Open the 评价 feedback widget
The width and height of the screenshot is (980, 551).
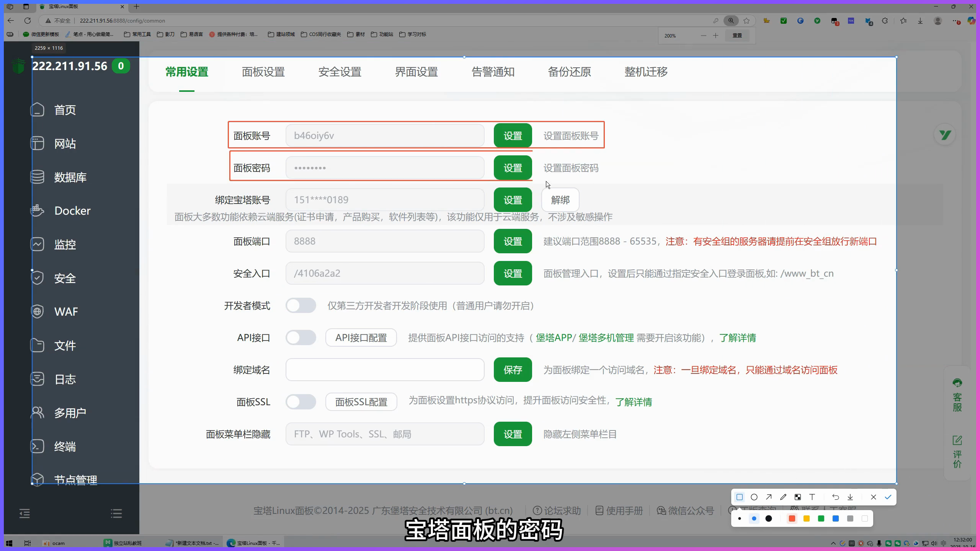coord(957,452)
